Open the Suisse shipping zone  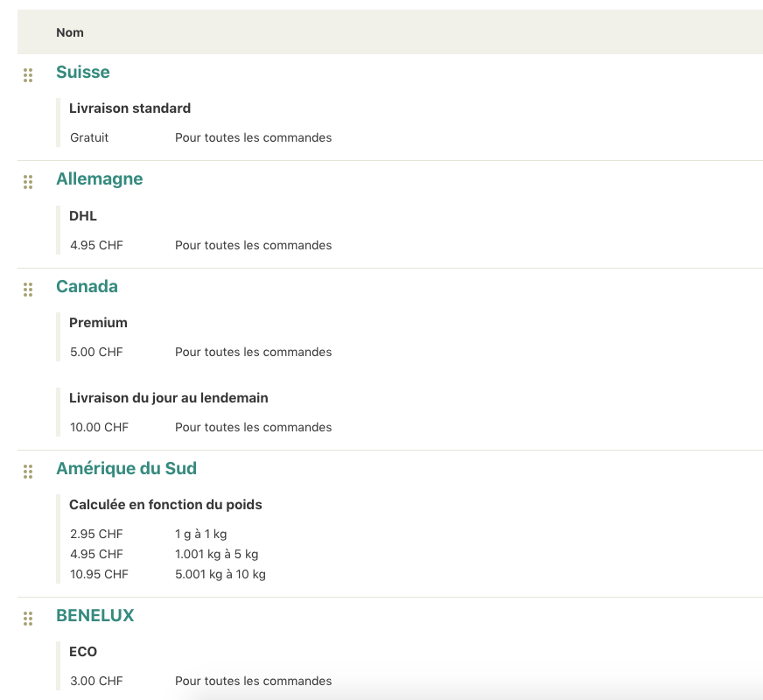(83, 72)
